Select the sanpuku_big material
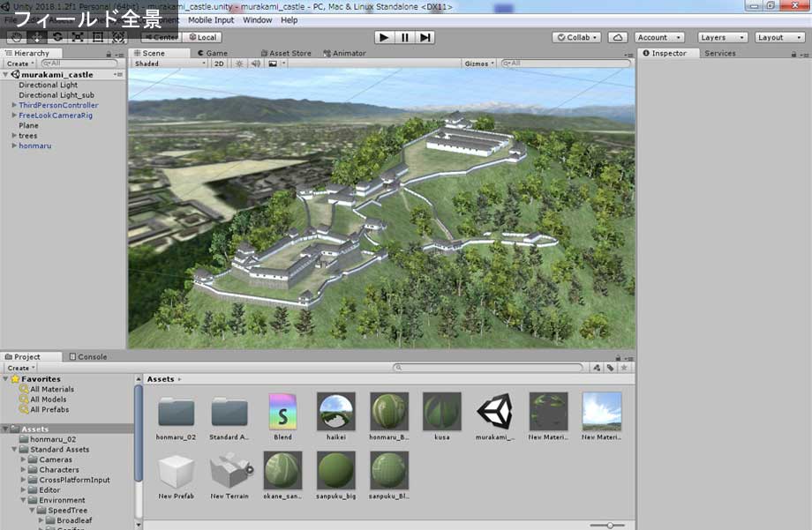Viewport: 812px width, 530px height. point(336,475)
